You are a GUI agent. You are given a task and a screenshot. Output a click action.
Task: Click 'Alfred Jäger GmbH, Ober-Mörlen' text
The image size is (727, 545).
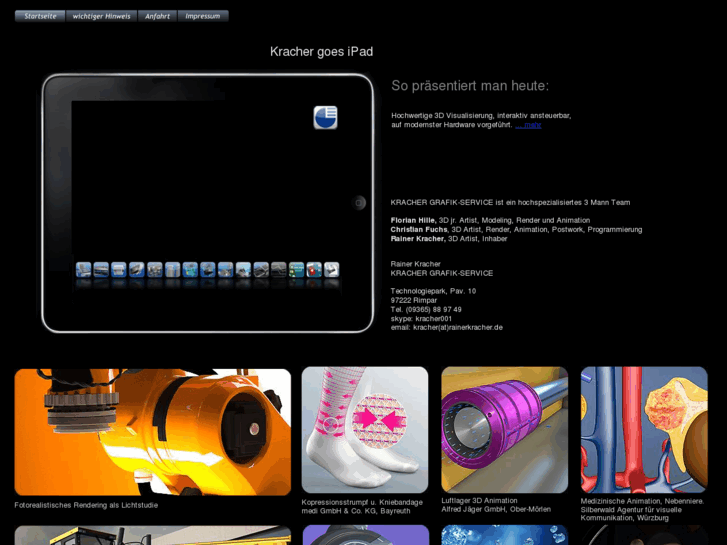[496, 509]
